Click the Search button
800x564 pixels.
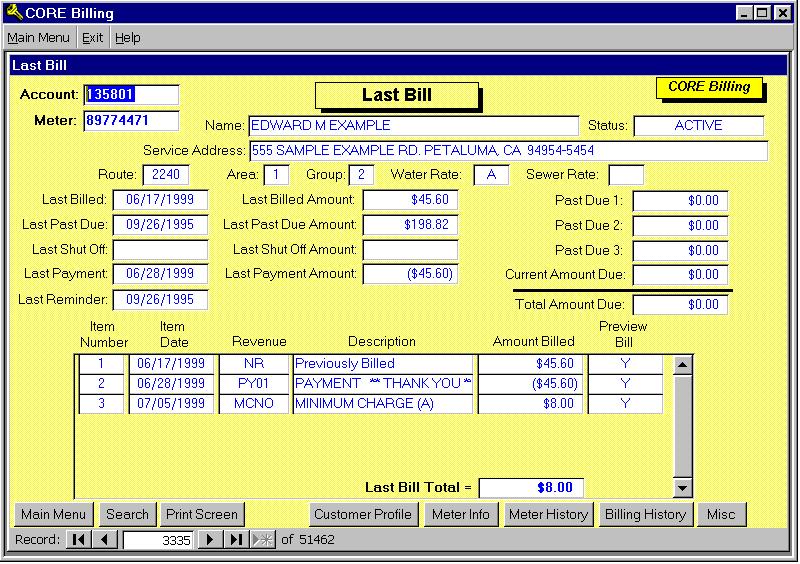tap(128, 514)
